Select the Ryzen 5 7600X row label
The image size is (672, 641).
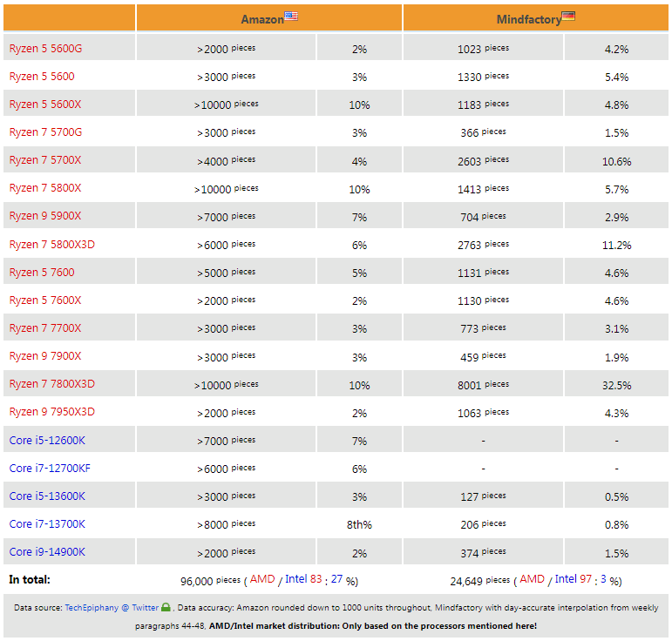tap(45, 300)
